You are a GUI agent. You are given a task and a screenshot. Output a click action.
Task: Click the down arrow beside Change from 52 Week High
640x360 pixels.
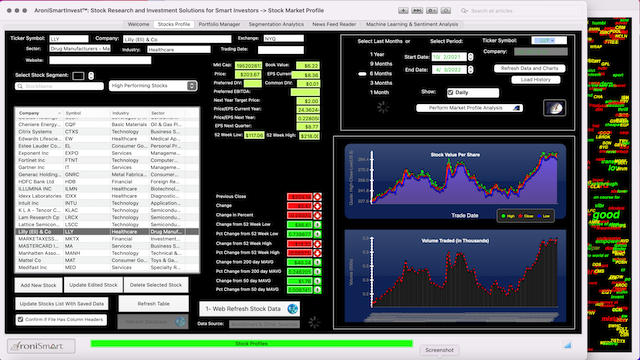(317, 244)
